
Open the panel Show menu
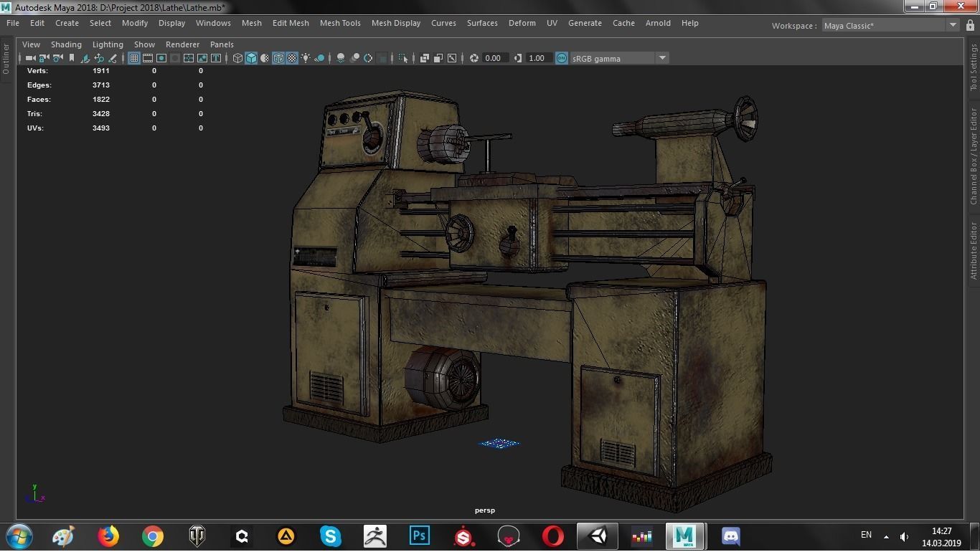tap(144, 44)
